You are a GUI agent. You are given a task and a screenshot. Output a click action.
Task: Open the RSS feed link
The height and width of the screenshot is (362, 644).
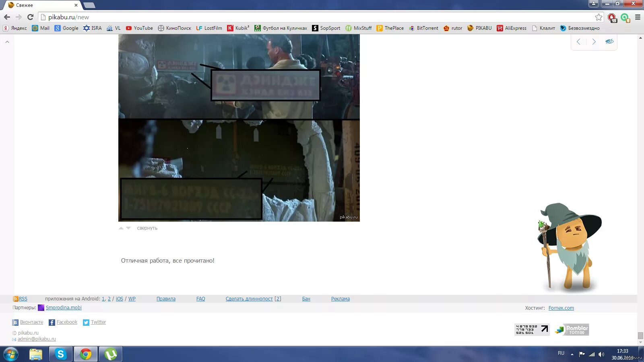[x=23, y=299]
